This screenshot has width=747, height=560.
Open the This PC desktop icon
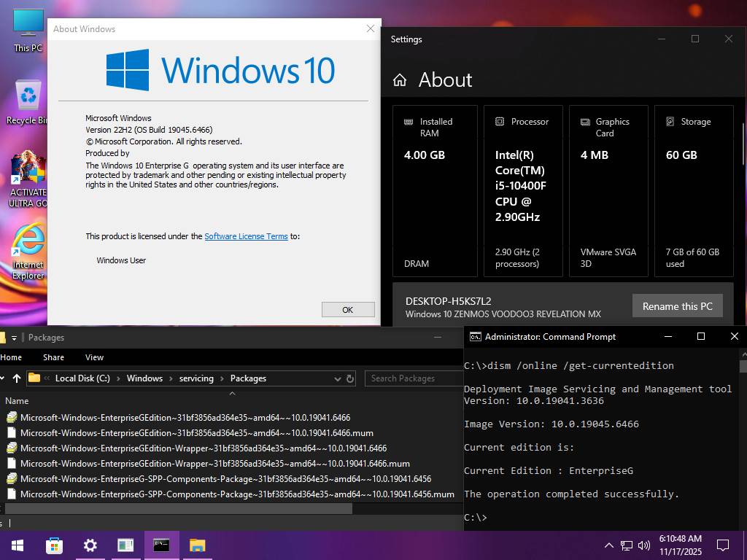28,29
